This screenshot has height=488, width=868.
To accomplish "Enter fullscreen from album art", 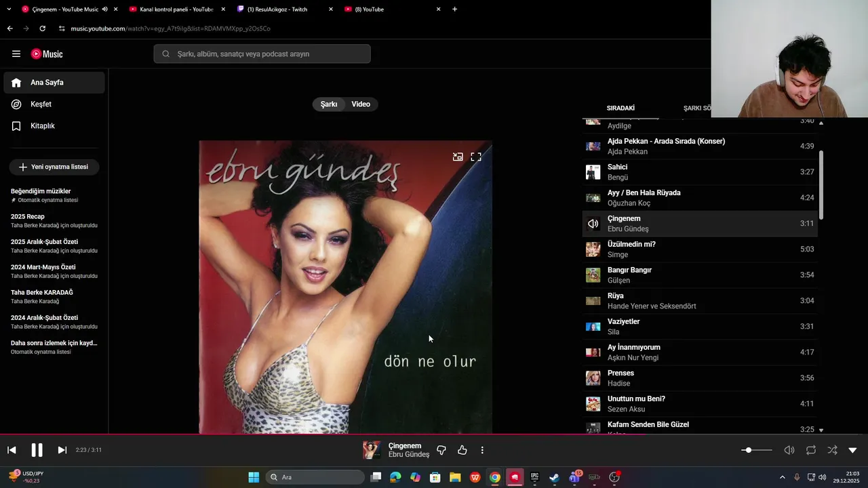I will (476, 157).
